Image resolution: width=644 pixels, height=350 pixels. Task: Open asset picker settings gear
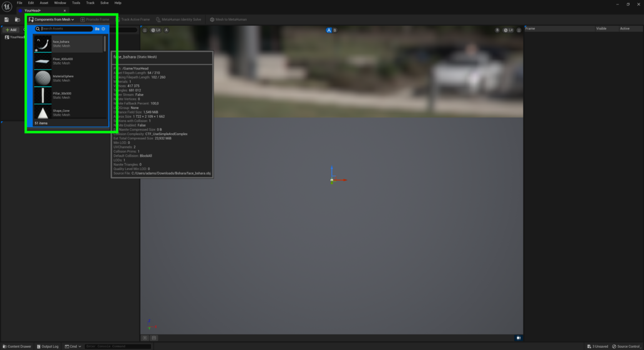tap(103, 29)
